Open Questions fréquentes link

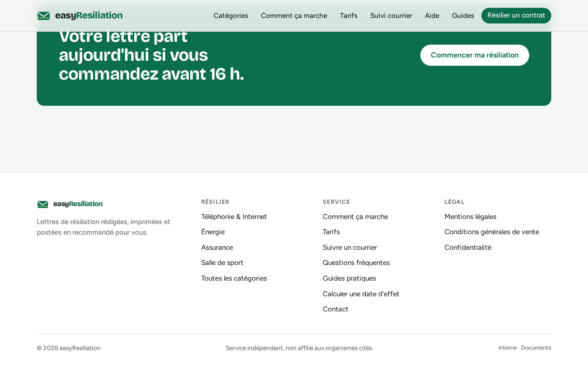[x=356, y=263]
